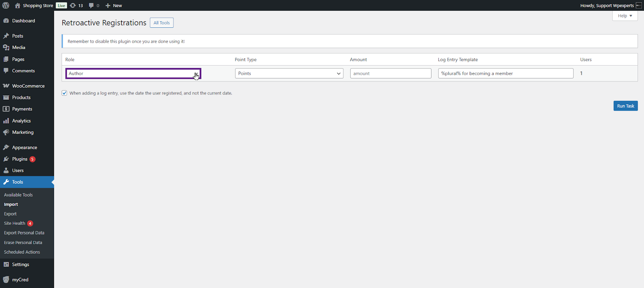Open the comments bubble icon in admin bar
644x288 pixels.
pyautogui.click(x=91, y=6)
